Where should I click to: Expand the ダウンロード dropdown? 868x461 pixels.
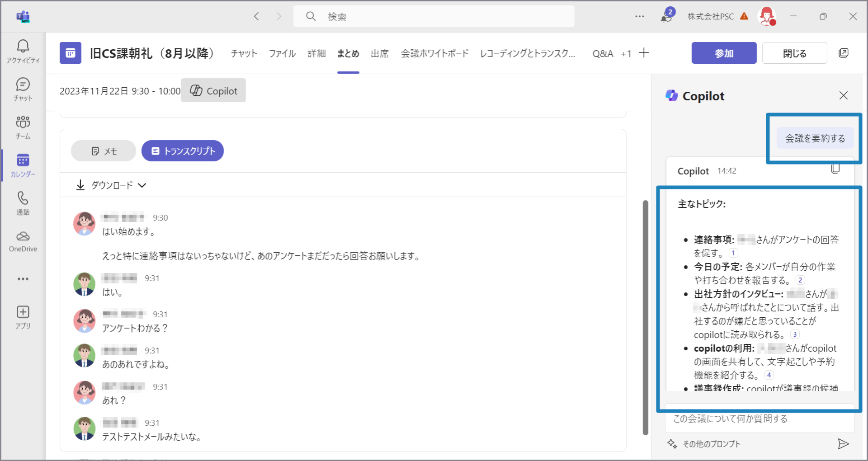(x=111, y=185)
